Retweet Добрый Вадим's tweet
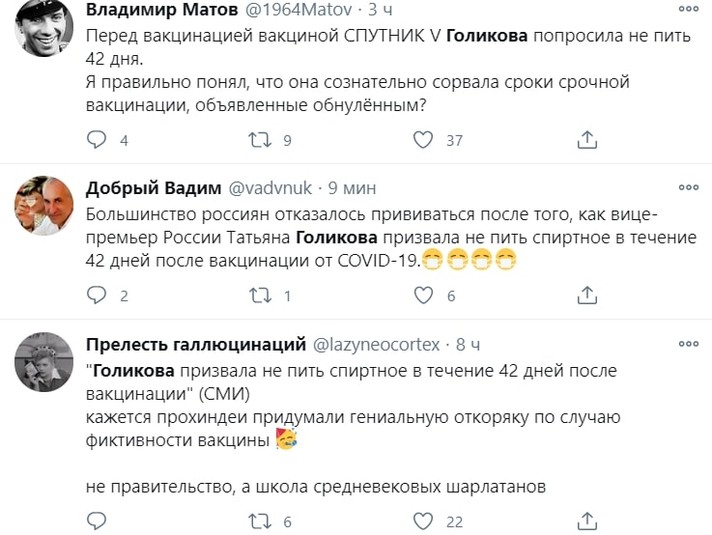Screen dimensions: 712x535 [260, 296]
